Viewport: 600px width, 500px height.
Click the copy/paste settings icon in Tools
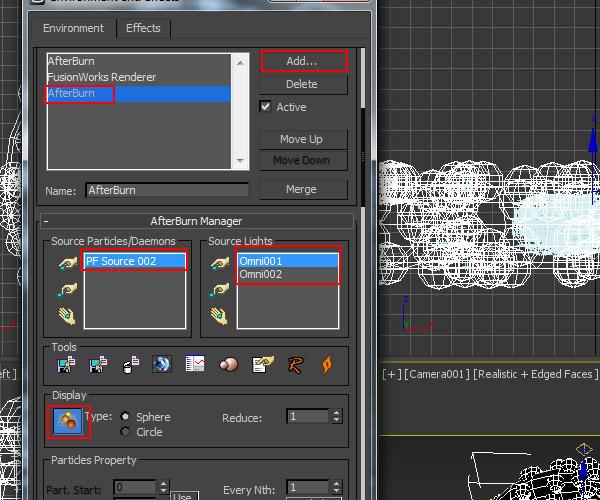pyautogui.click(x=131, y=364)
